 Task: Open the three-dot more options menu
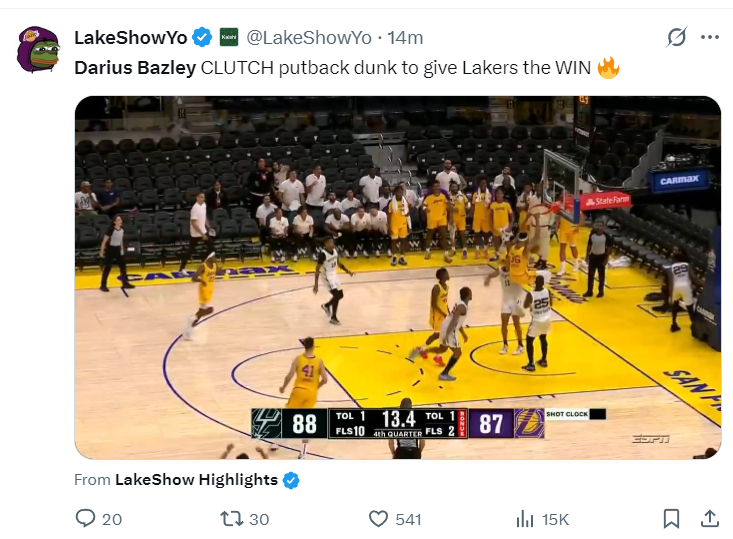click(710, 37)
